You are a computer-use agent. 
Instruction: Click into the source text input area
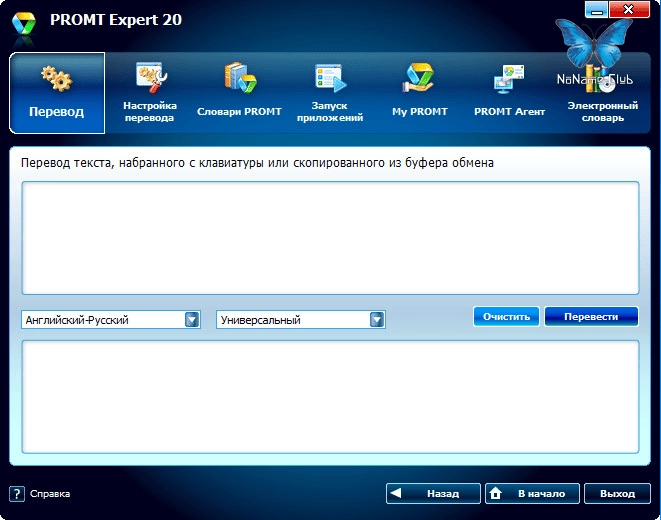click(x=330, y=238)
